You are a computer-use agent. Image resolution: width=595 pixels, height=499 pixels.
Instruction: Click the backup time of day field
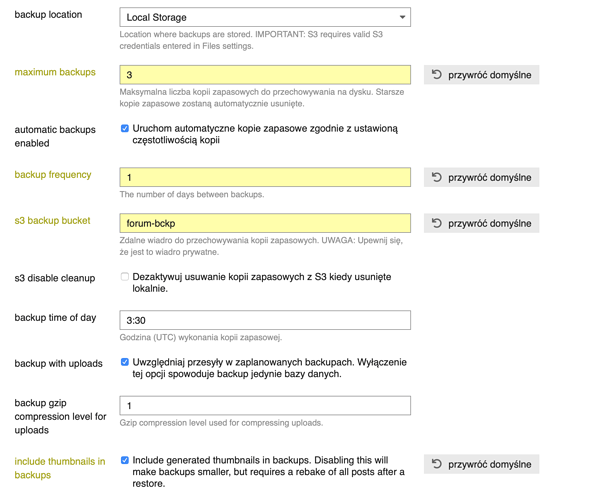265,320
